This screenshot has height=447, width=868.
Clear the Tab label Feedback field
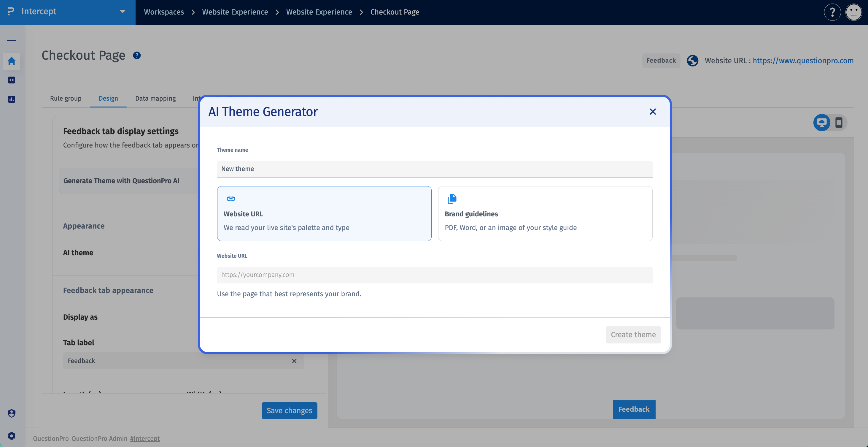(294, 361)
